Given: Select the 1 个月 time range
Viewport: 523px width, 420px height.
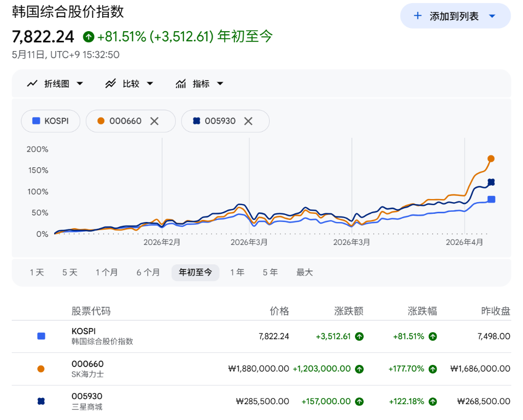Looking at the screenshot, I should pos(107,273).
